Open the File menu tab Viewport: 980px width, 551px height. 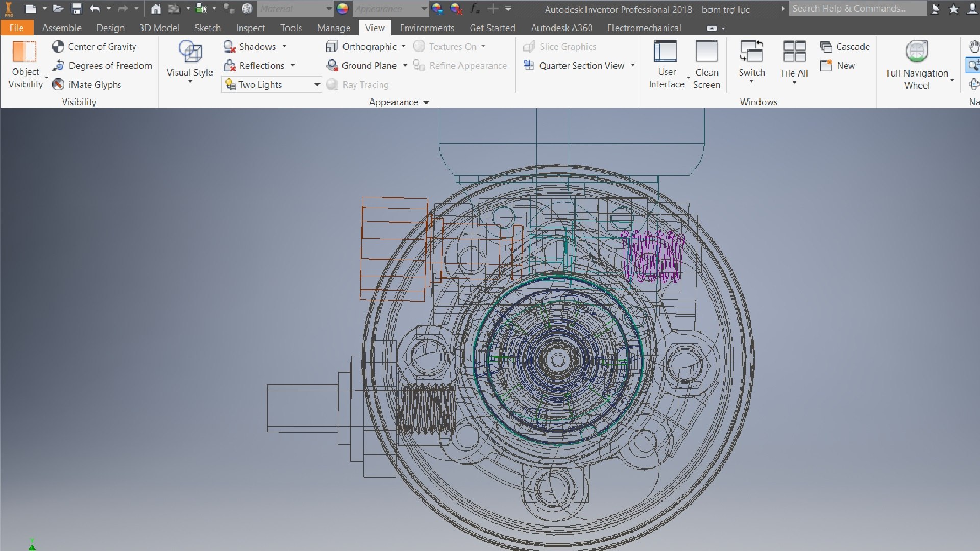tap(16, 28)
